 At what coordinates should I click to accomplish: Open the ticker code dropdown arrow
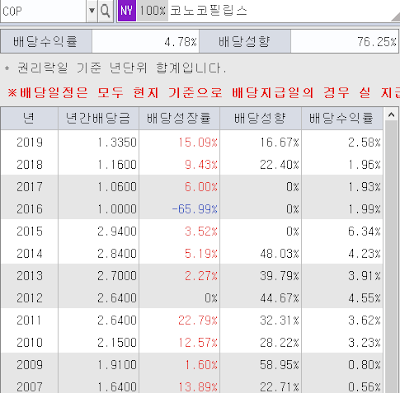[92, 11]
